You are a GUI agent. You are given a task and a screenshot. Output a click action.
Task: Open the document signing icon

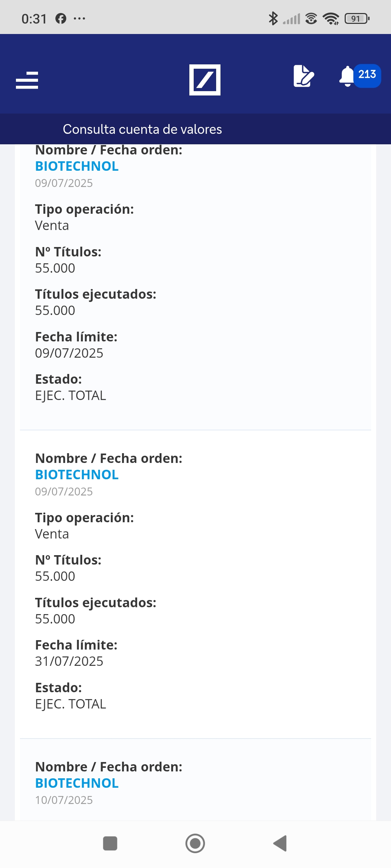coord(303,76)
